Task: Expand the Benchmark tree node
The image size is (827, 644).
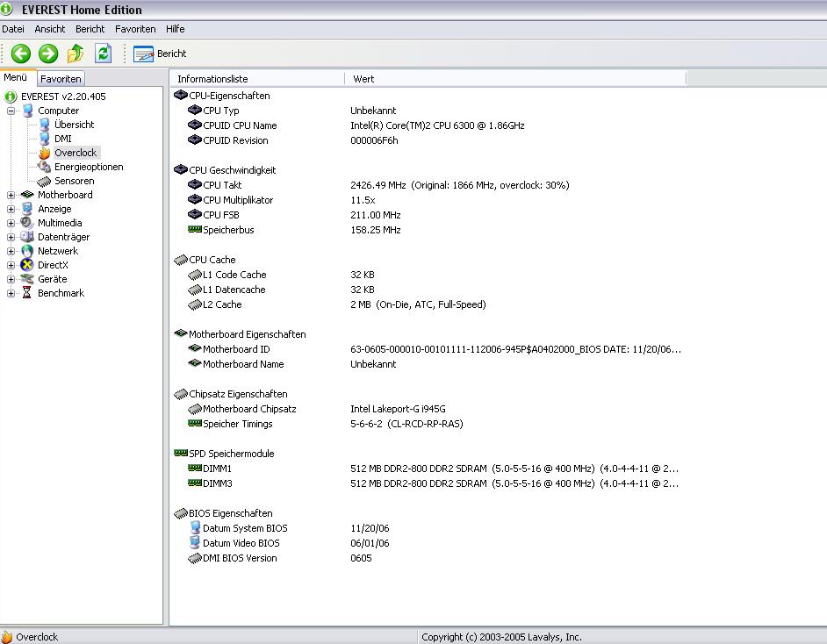Action: pos(11,294)
